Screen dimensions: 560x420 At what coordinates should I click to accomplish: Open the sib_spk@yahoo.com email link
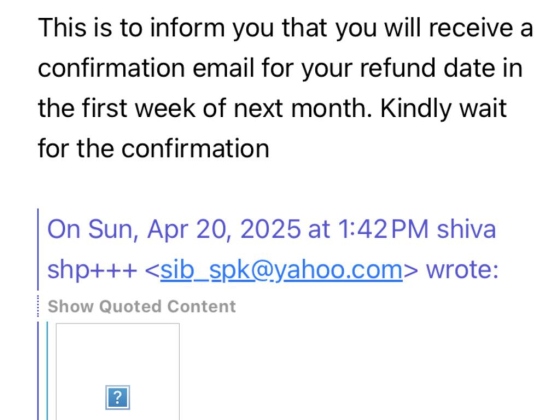tap(281, 270)
